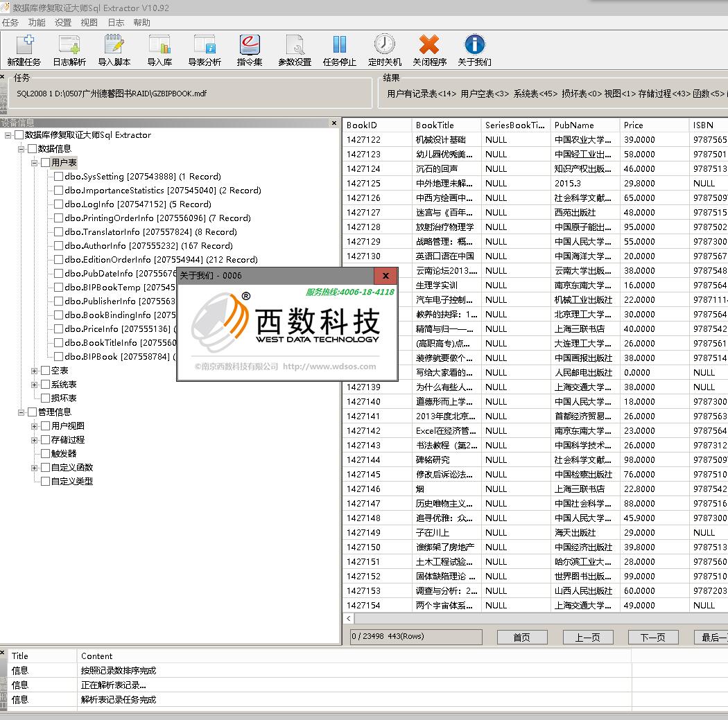Click the 定时关机 timed shutdown clock icon
Viewport: 728px width, 720px height.
(x=384, y=45)
